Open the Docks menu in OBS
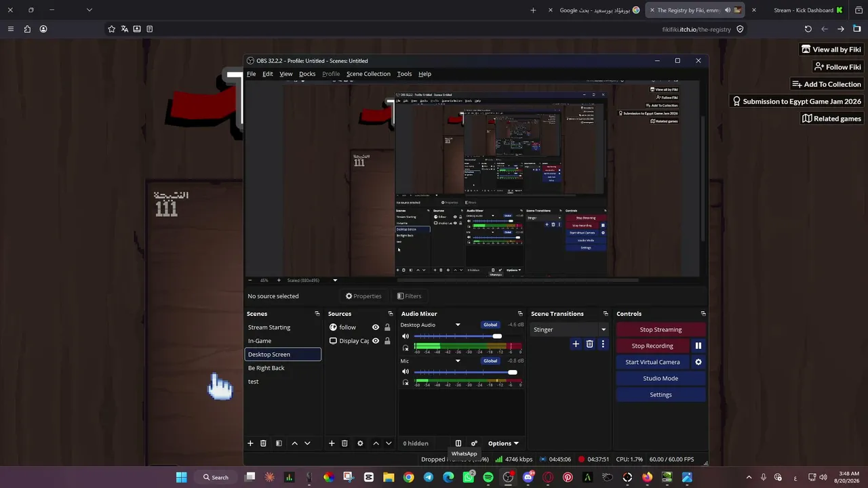Image resolution: width=868 pixels, height=488 pixels. tap(307, 74)
